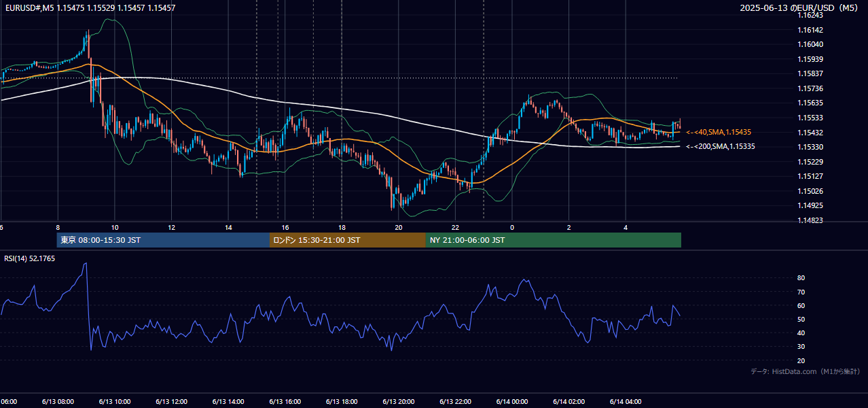Viewport: 868px width, 408px height.
Task: Click the 6/13 14:00 date label
Action: (228, 402)
